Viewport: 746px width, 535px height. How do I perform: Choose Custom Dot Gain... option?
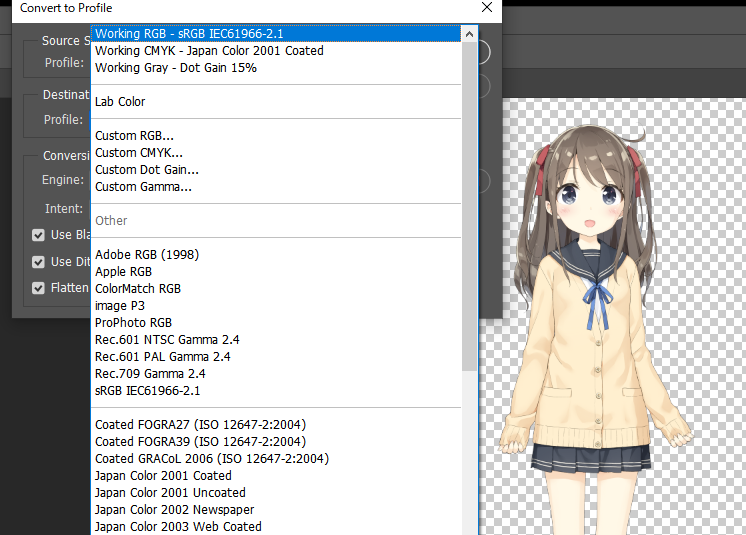tap(146, 170)
